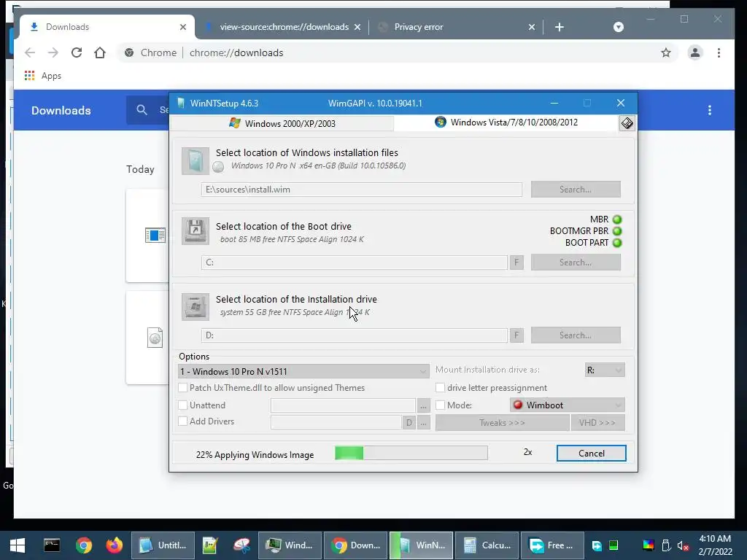Open the snipping scissors taskbar icon

point(242,545)
